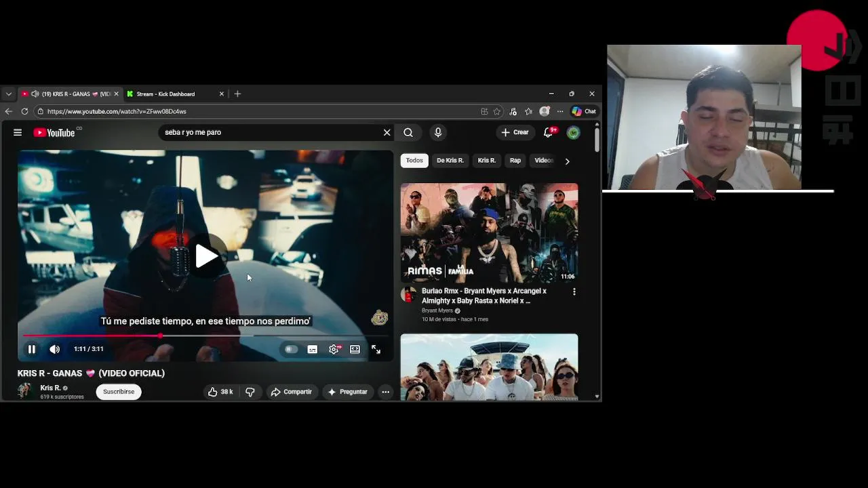
Task: Click the Compartir share button
Action: tap(292, 392)
